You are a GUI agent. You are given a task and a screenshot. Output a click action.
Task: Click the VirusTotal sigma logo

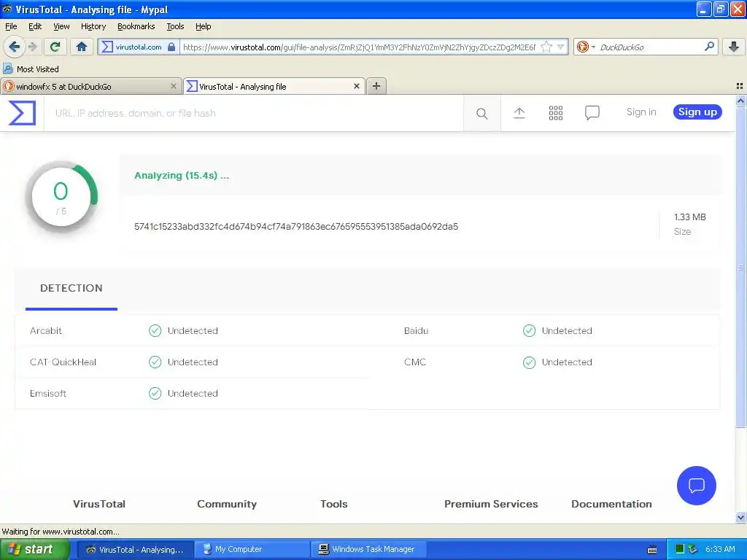22,113
